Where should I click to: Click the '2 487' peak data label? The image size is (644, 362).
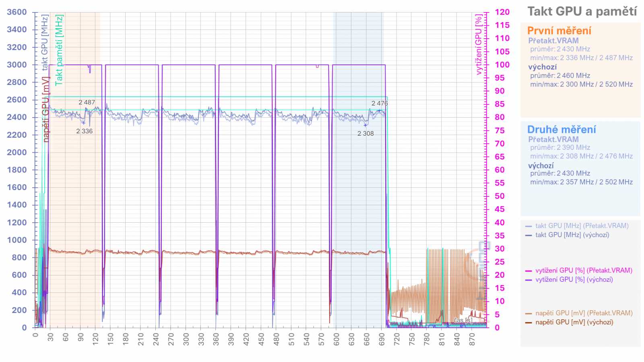pyautogui.click(x=87, y=102)
